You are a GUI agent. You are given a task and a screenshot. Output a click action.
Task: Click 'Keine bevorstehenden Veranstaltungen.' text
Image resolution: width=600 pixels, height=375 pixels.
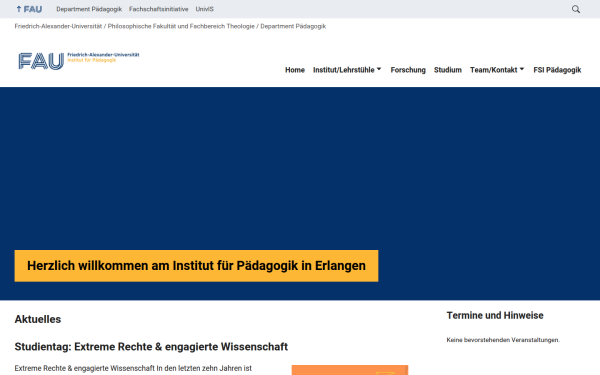[503, 340]
